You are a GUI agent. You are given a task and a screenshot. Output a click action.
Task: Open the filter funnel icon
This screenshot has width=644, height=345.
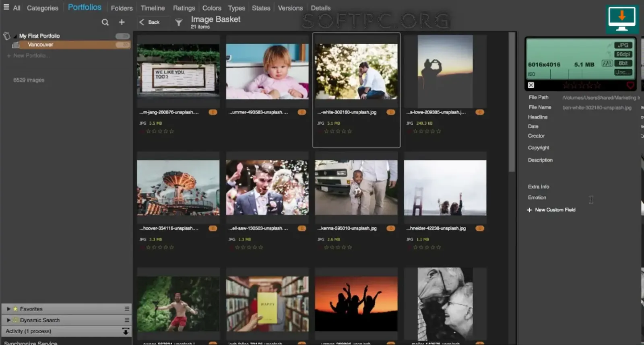coord(179,22)
